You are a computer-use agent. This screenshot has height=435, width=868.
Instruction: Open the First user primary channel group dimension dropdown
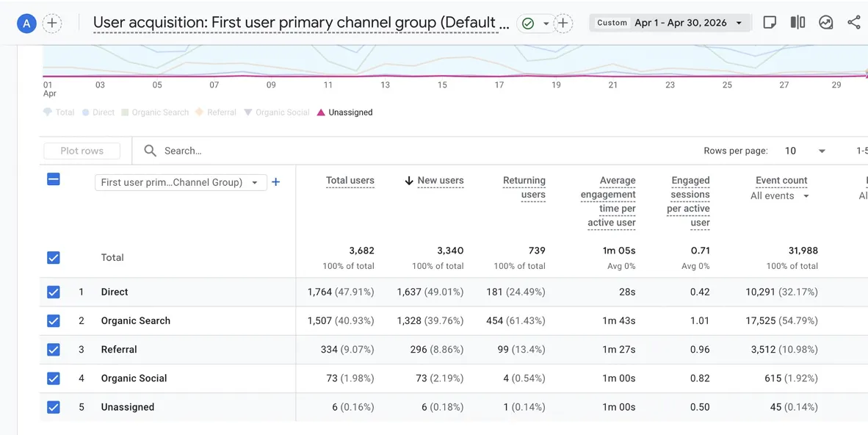tap(181, 182)
